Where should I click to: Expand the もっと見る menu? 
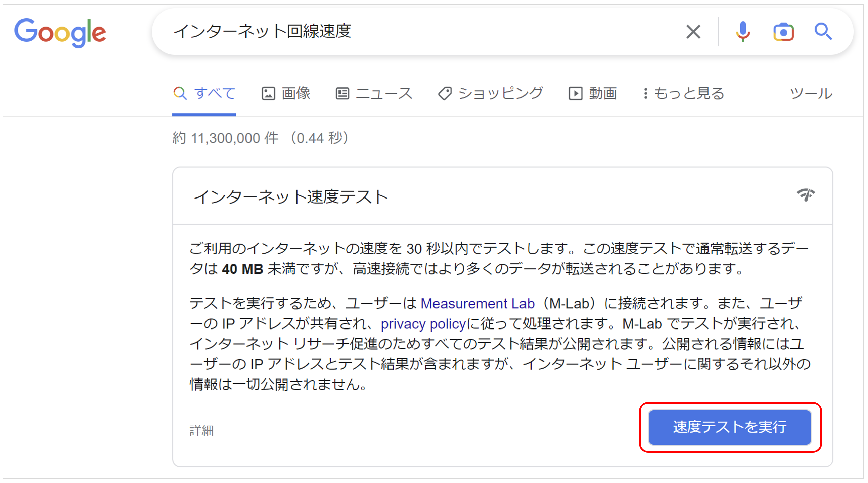pos(689,93)
